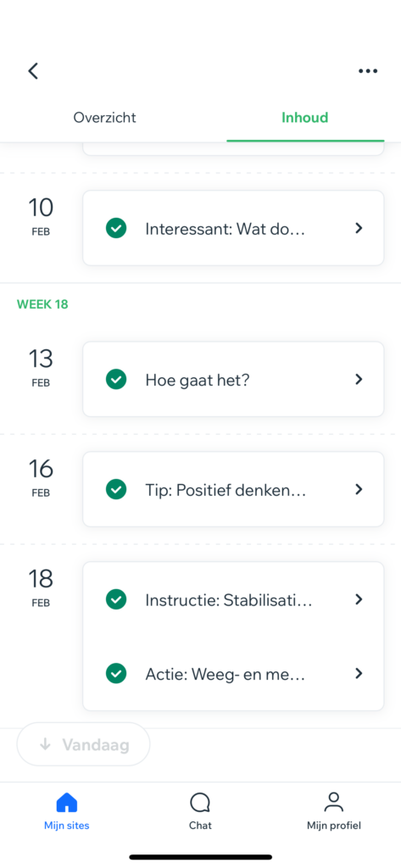Toggle checkmark for Interessant: Wat do…
Image resolution: width=401 pixels, height=868 pixels.
[116, 228]
